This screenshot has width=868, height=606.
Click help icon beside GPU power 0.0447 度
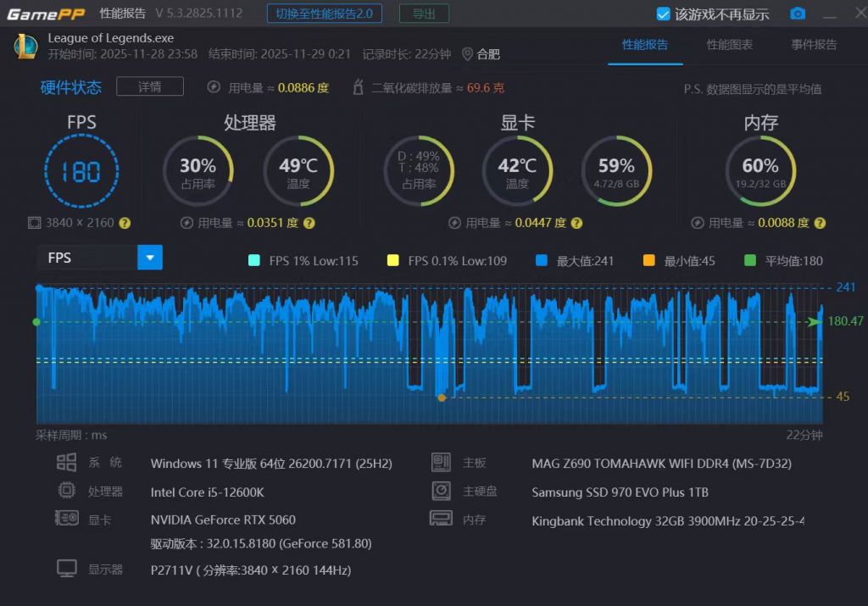point(576,223)
